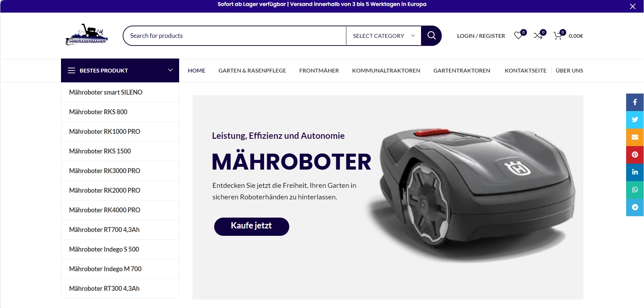
Task: Focus the Search for products field
Action: click(234, 36)
